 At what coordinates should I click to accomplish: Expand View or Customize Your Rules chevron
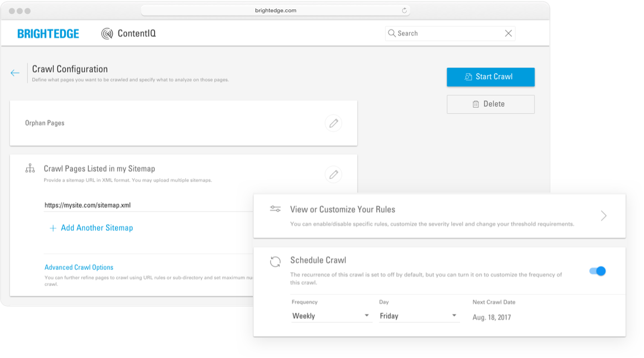pos(603,216)
